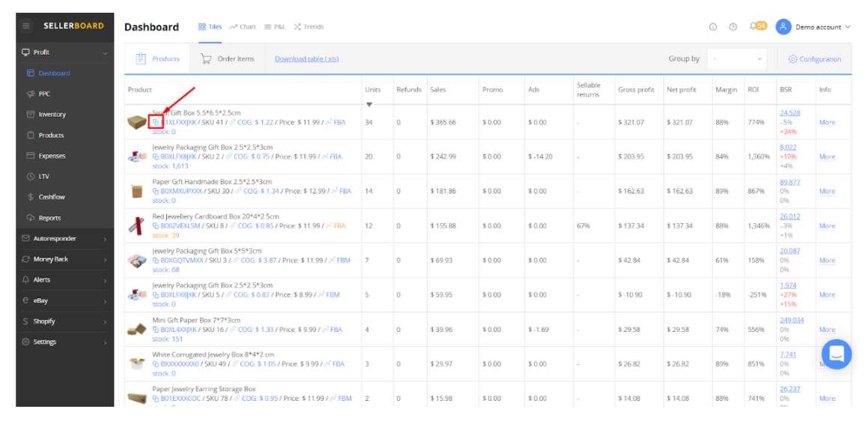Viewport: 868px width, 427px height.
Task: Select the Order Items tab
Action: click(x=228, y=58)
